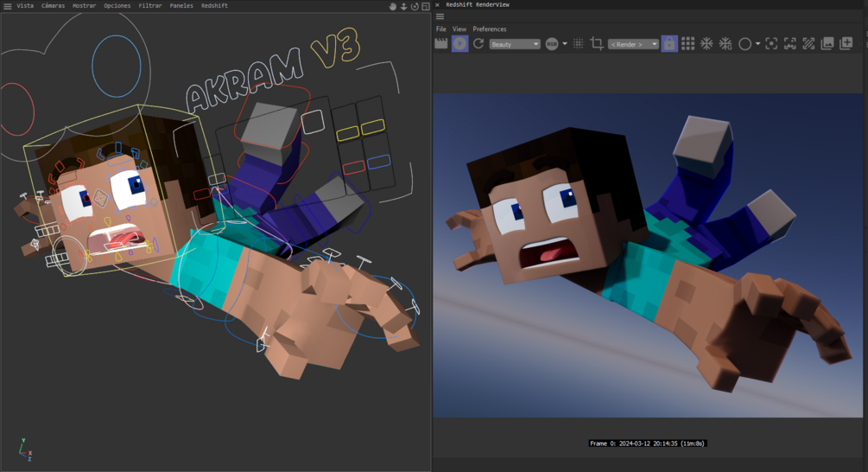Close the Redshift RenderView tab

437,5
